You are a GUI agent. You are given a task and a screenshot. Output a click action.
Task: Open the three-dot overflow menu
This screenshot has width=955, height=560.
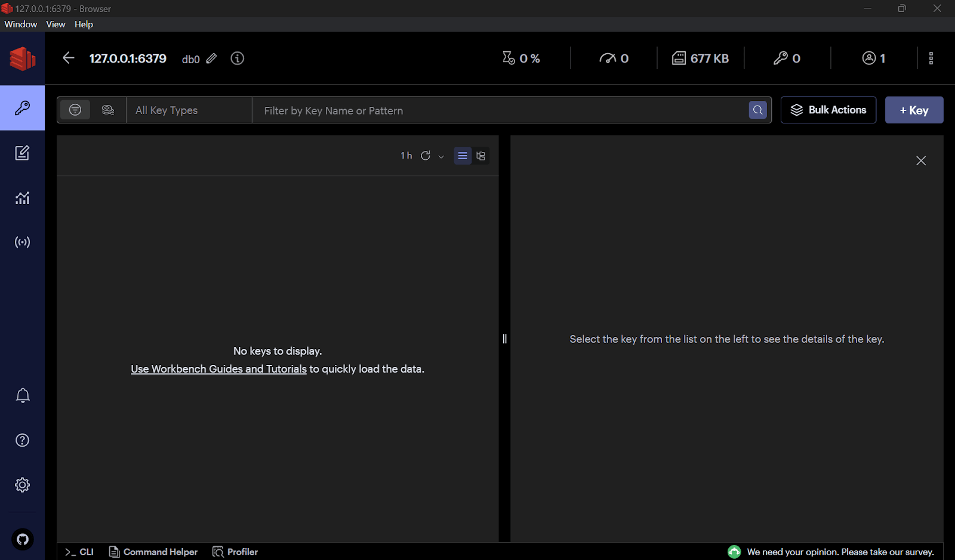(931, 58)
